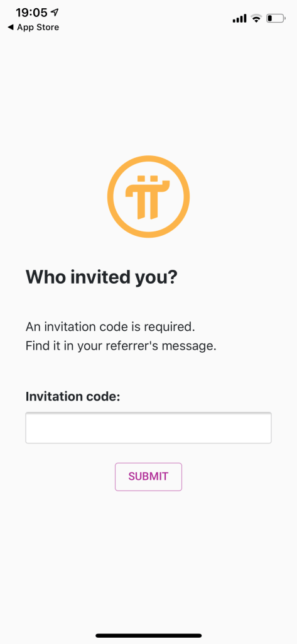Tap the orange ring of the logo
Screen dimensions: 297x644
point(112,196)
